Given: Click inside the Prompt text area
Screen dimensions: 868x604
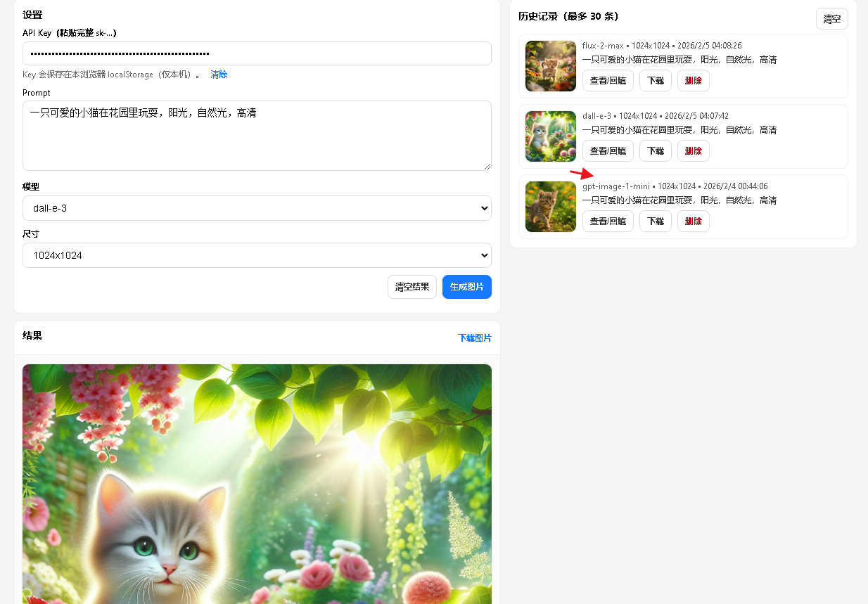Looking at the screenshot, I should [x=257, y=135].
